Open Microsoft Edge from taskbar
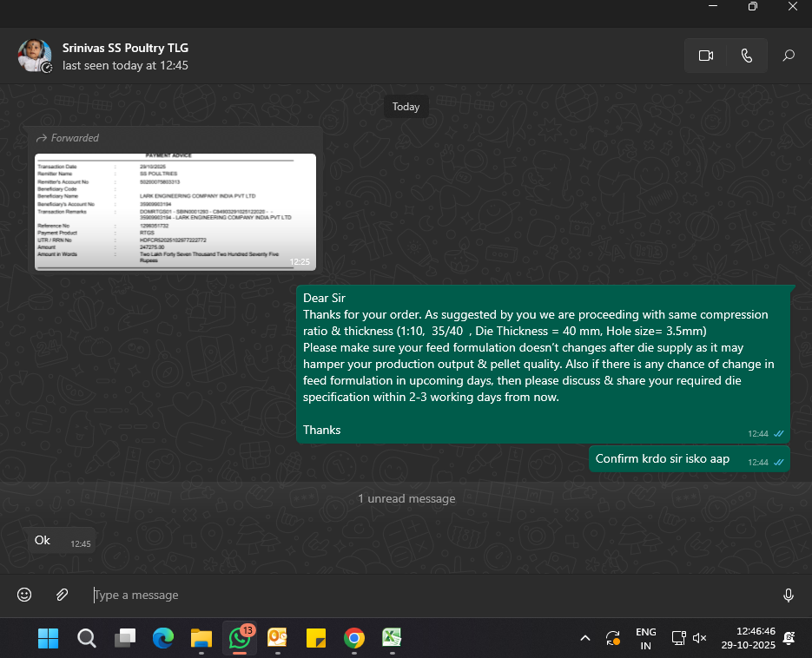 163,639
